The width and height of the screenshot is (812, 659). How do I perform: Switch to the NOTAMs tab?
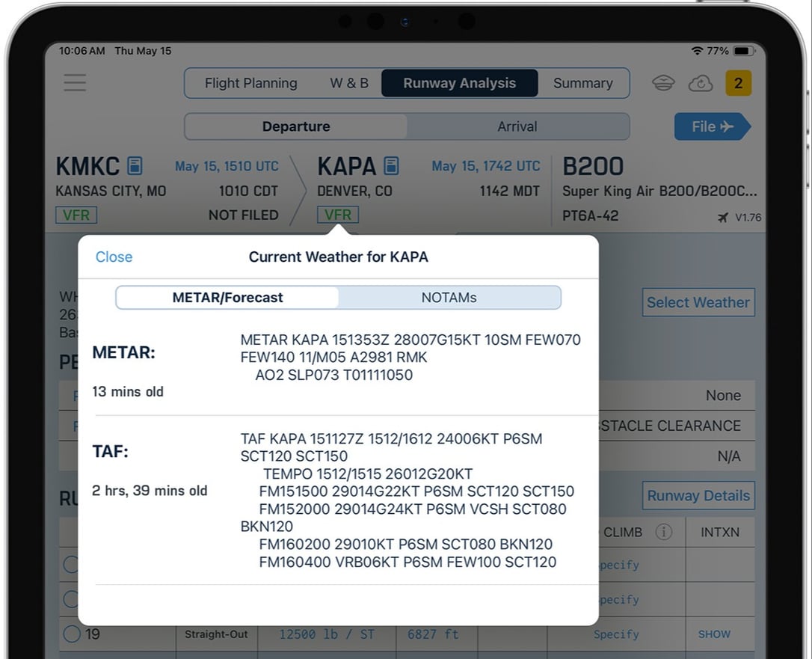click(x=449, y=297)
